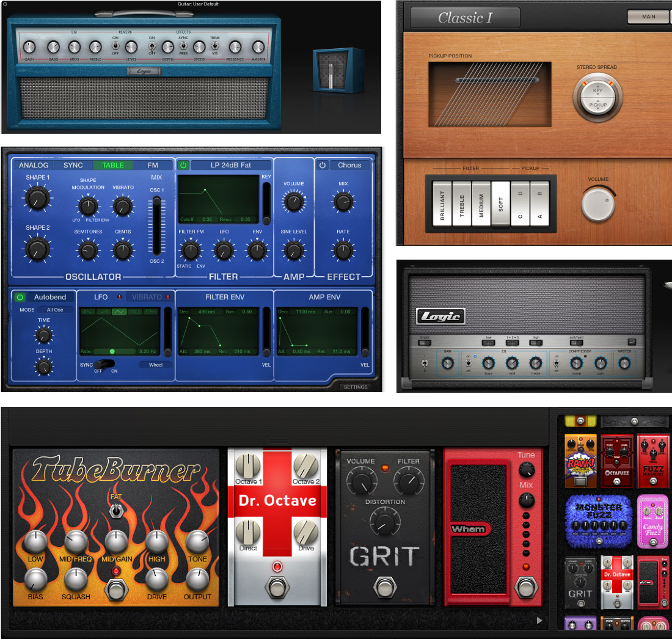This screenshot has height=639, width=672.
Task: Select the ascending sawtooth LFO waveform
Action: [x=103, y=312]
